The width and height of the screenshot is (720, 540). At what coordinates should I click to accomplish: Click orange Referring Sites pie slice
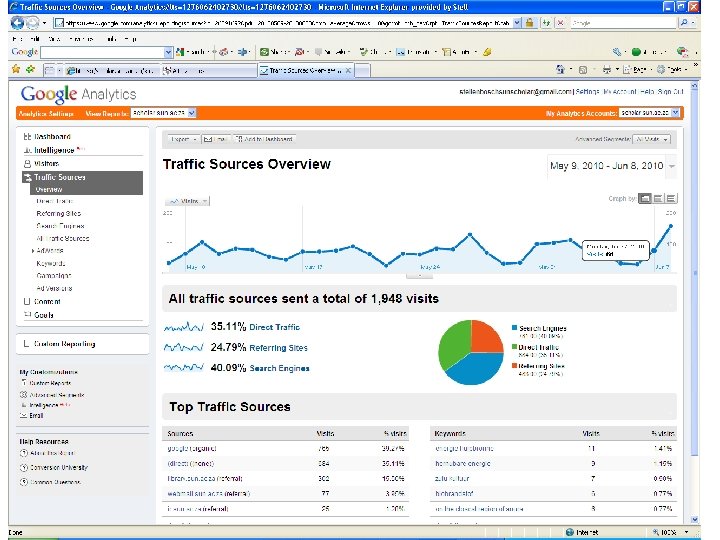pyautogui.click(x=486, y=337)
